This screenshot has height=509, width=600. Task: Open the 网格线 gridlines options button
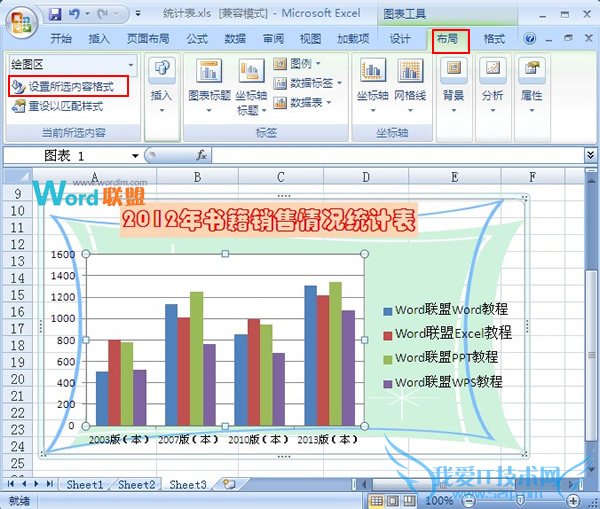(410, 87)
